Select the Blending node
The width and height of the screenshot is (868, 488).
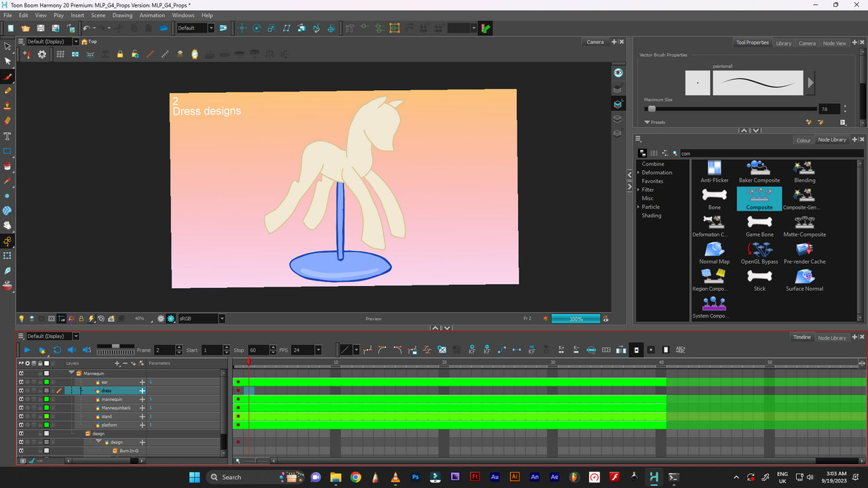tap(804, 171)
